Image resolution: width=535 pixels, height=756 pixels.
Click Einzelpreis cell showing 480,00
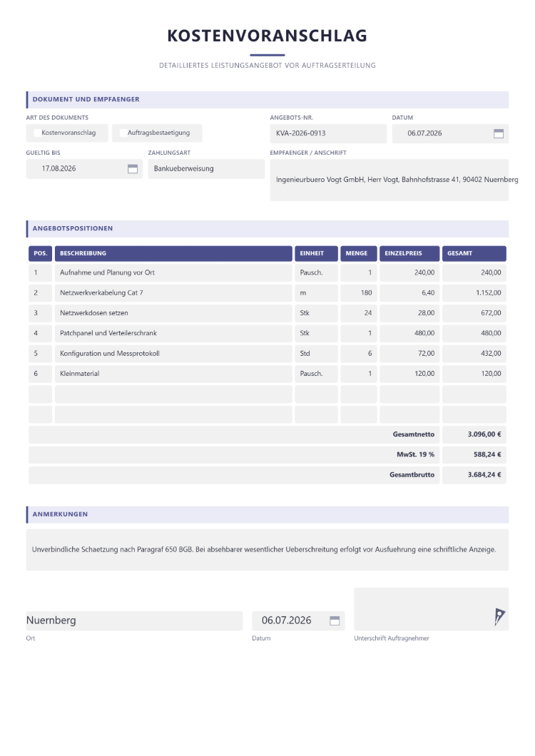(409, 333)
